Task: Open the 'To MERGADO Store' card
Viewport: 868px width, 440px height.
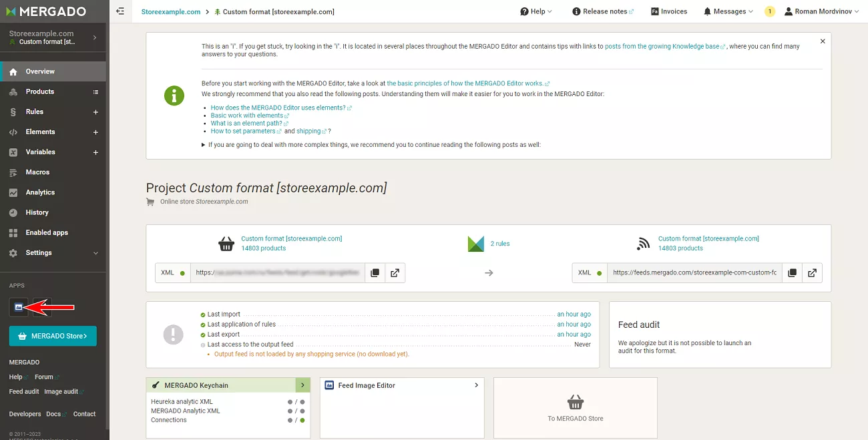Action: click(576, 408)
